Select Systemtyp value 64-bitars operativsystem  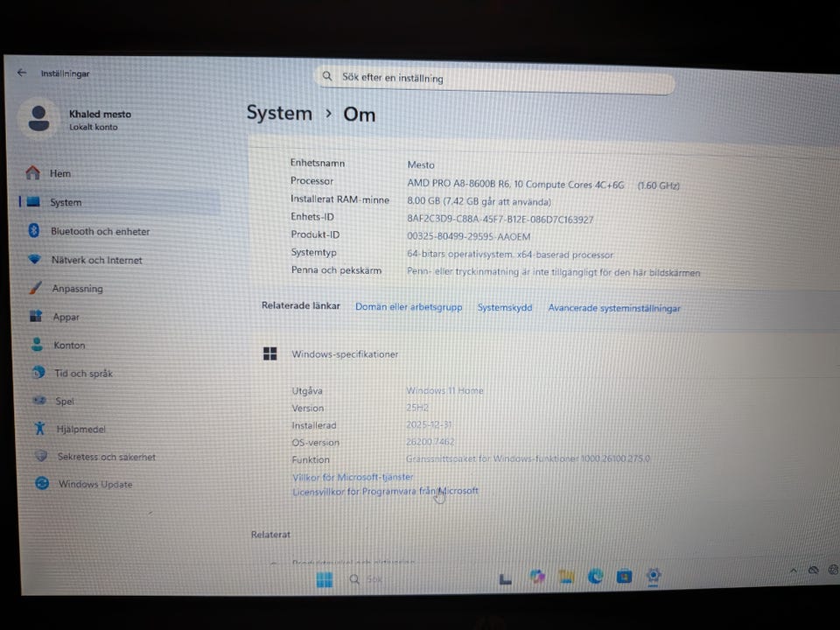click(x=459, y=254)
